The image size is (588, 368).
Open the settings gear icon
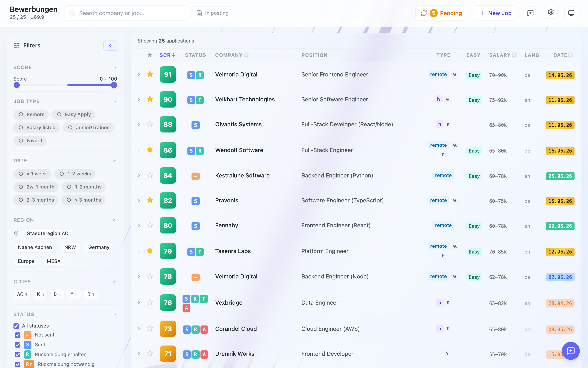click(x=551, y=12)
